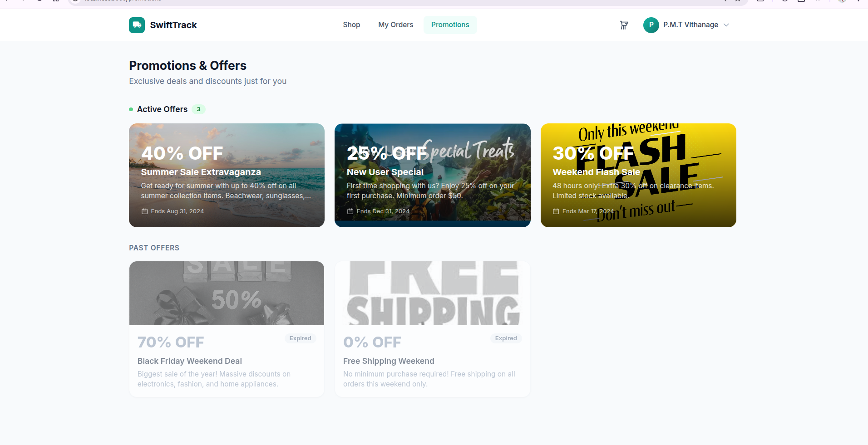Screen dimensions: 868x445
Task: Click the calendar icon beside Ends Dec 31, 2024
Action: tap(350, 211)
